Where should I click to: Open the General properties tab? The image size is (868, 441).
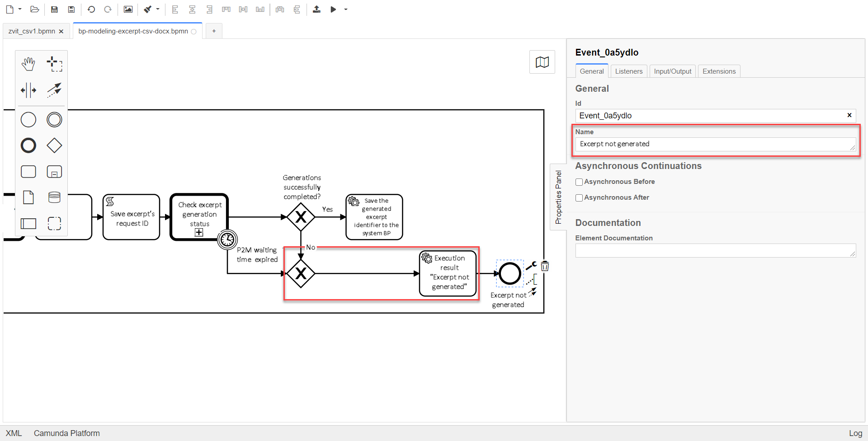592,71
